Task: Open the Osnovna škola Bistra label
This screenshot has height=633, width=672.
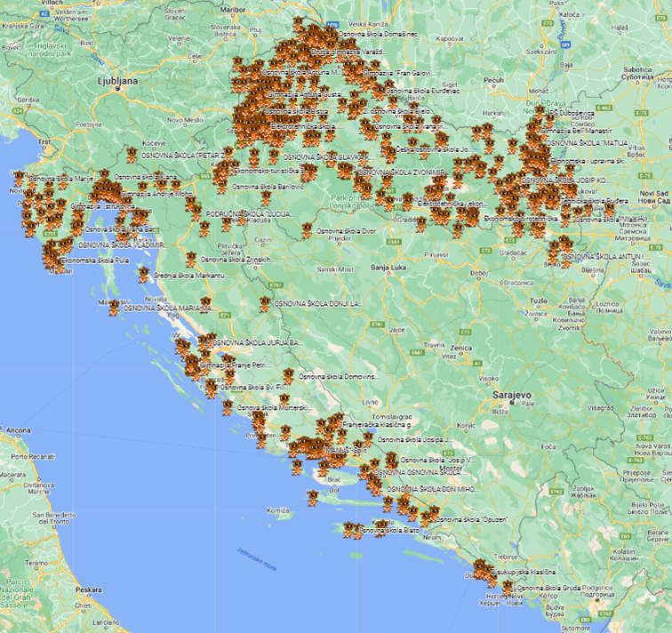Action: (296, 111)
